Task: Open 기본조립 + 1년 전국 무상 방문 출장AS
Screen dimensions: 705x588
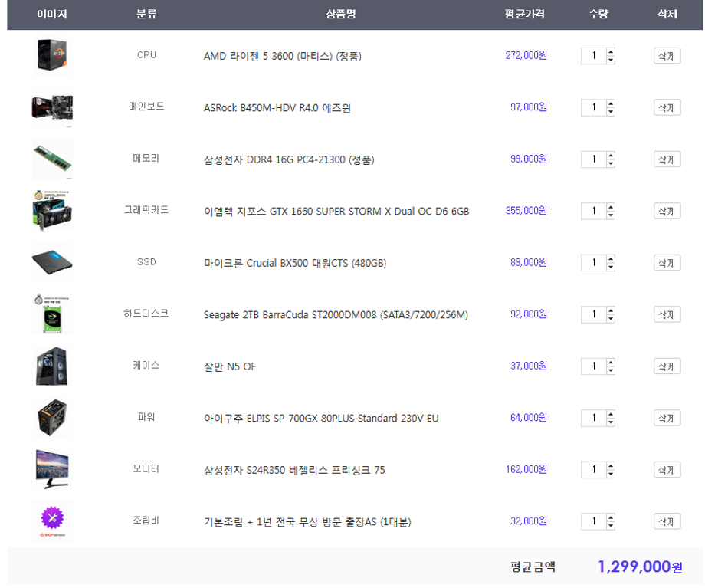Action: click(307, 522)
